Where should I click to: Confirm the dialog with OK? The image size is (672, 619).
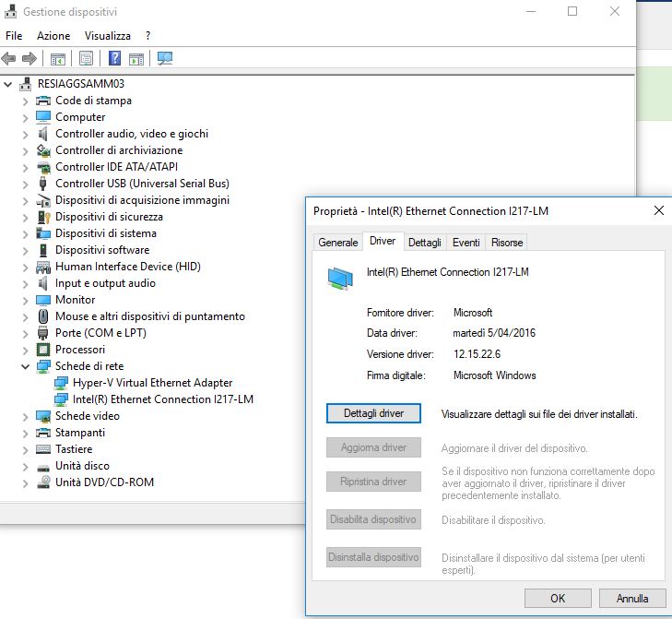558,598
